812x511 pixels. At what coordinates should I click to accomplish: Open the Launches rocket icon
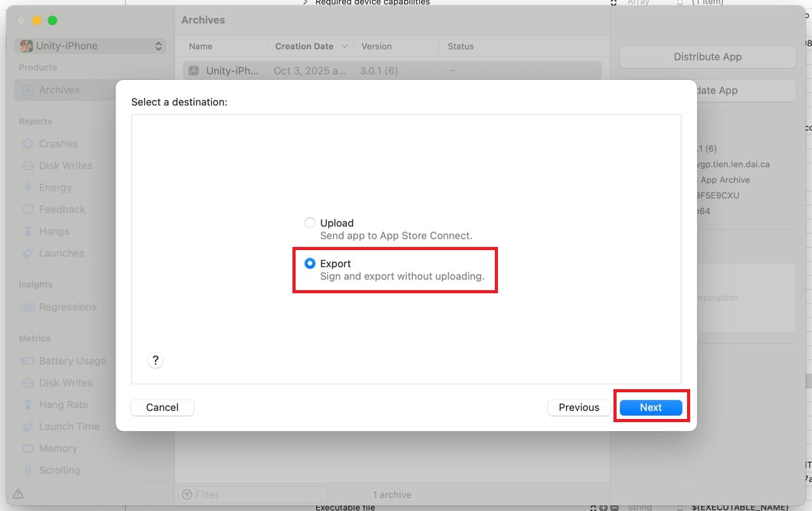click(28, 253)
